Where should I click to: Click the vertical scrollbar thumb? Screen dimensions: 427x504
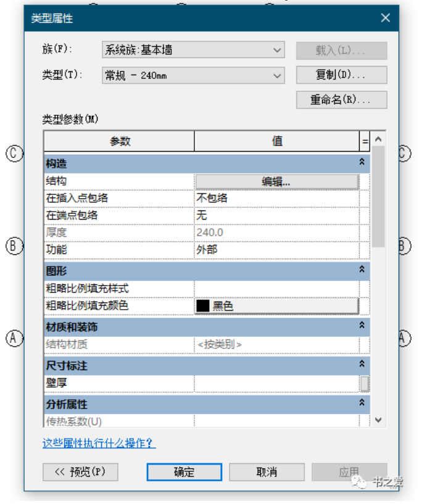pos(378,197)
